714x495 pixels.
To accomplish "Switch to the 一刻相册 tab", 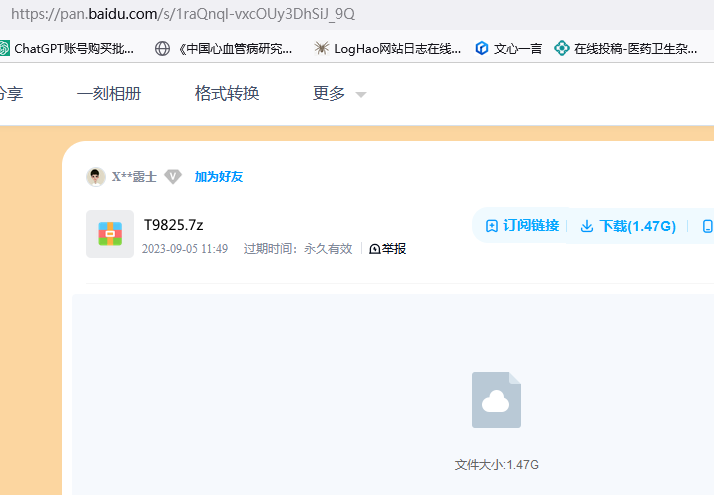I will [x=109, y=94].
